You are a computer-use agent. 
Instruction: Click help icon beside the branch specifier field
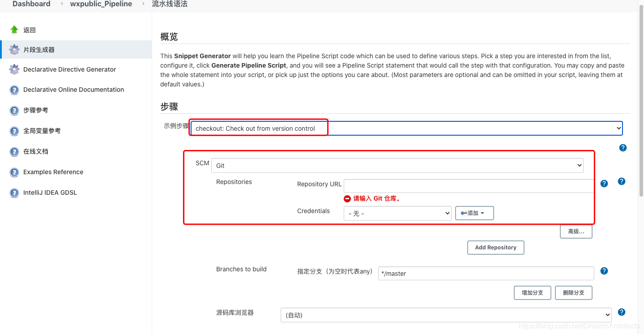604,271
